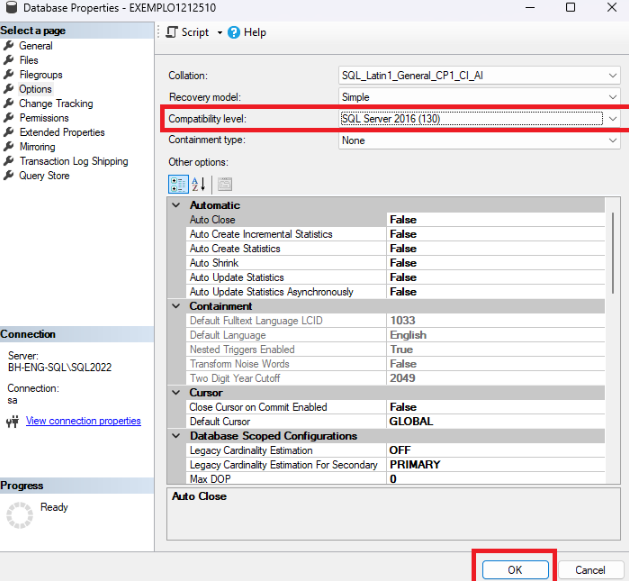The image size is (629, 581).
Task: Open the Change Tracking page
Action: pos(56,104)
